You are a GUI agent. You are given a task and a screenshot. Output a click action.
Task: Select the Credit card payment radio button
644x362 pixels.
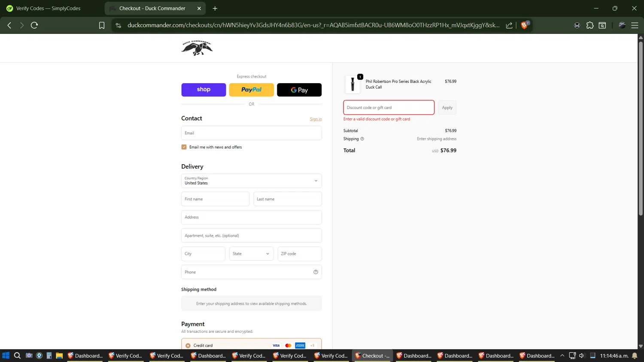point(188,345)
